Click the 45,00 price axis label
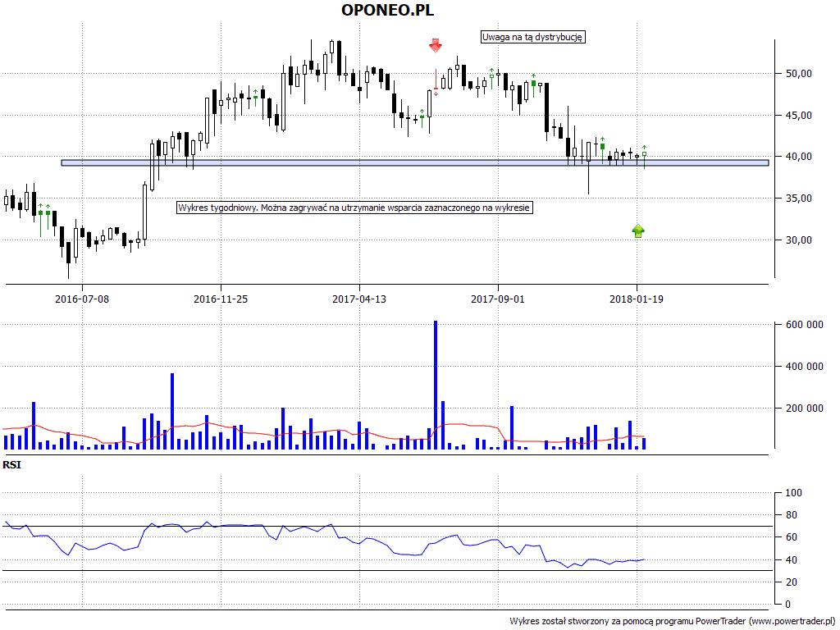The image size is (840, 630). pos(799,115)
